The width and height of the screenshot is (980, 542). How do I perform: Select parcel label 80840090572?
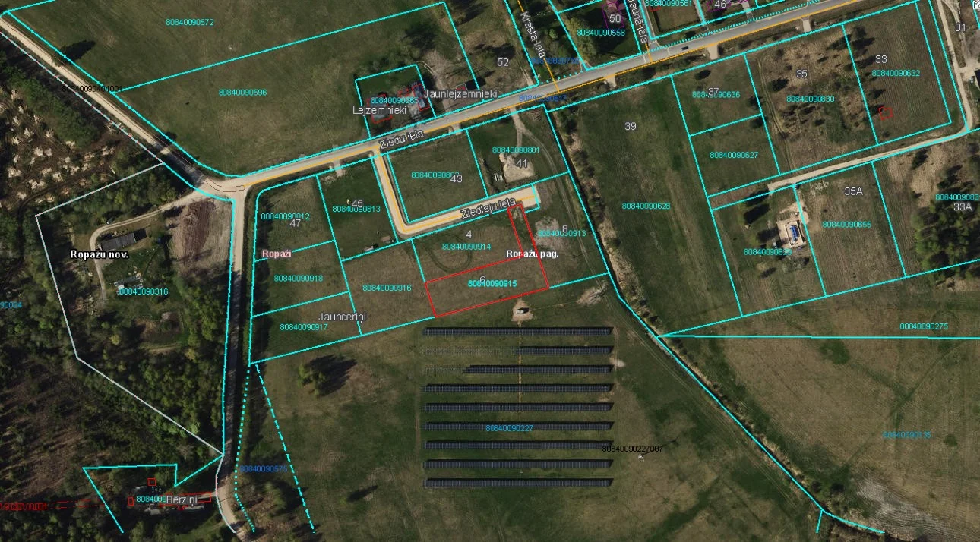coord(190,22)
